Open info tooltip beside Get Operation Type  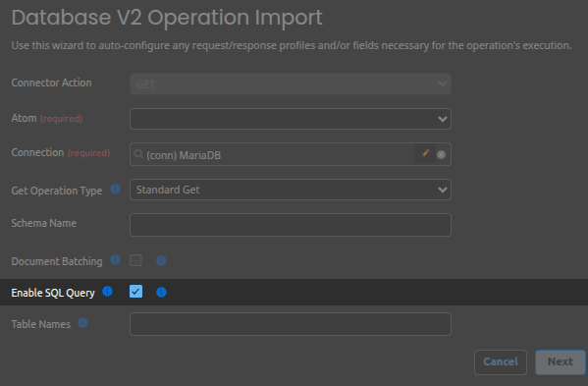point(115,189)
